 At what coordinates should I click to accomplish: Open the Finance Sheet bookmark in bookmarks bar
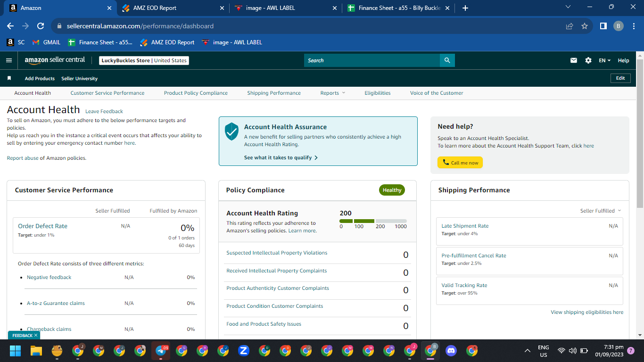coord(100,42)
